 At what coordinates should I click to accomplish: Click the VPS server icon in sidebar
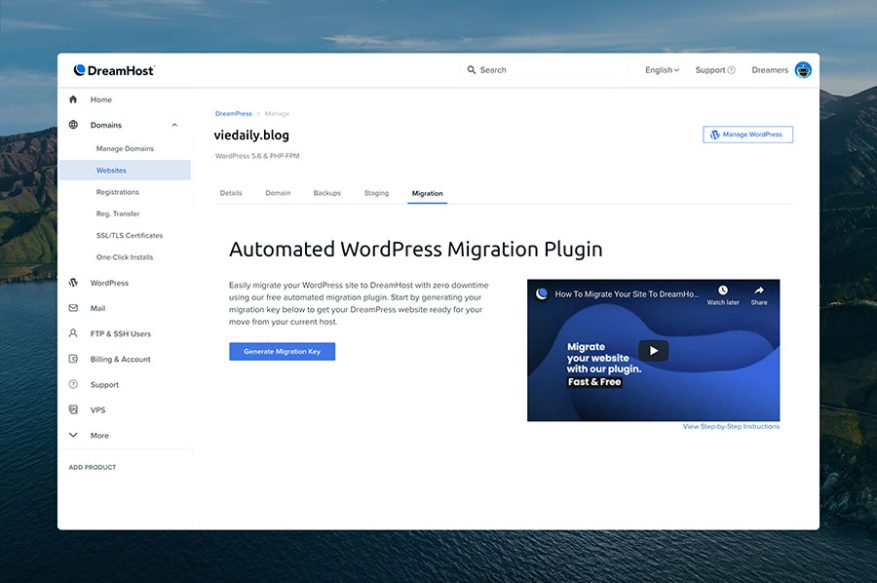coord(72,409)
